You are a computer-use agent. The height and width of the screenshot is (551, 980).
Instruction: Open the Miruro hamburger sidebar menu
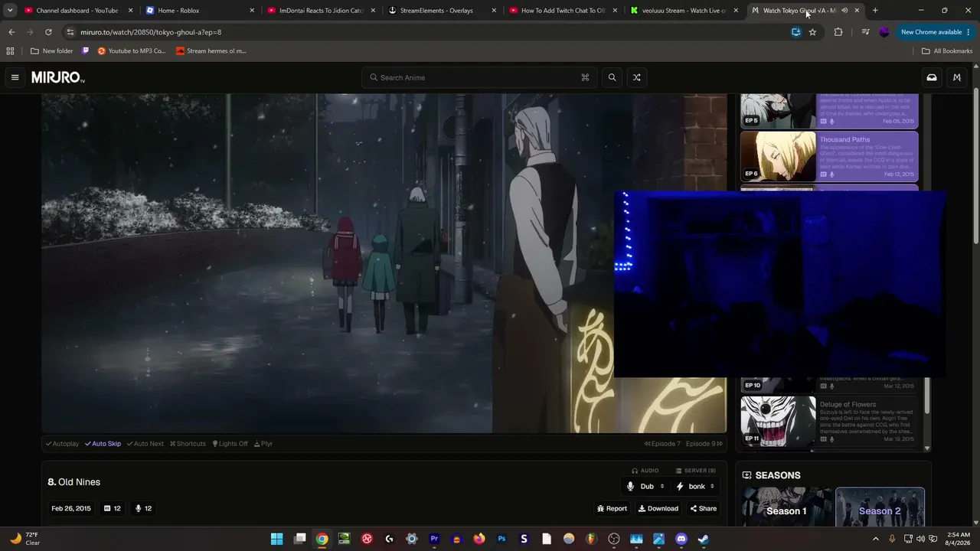click(x=15, y=77)
